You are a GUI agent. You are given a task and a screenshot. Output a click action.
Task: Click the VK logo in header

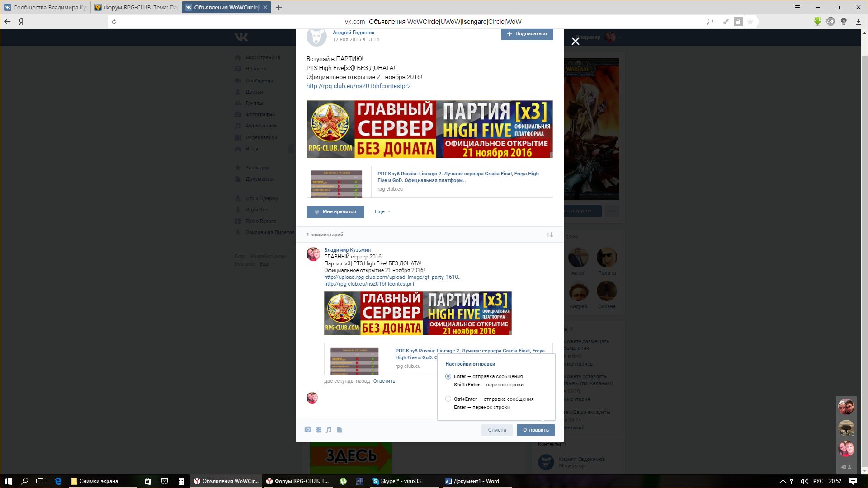click(241, 37)
